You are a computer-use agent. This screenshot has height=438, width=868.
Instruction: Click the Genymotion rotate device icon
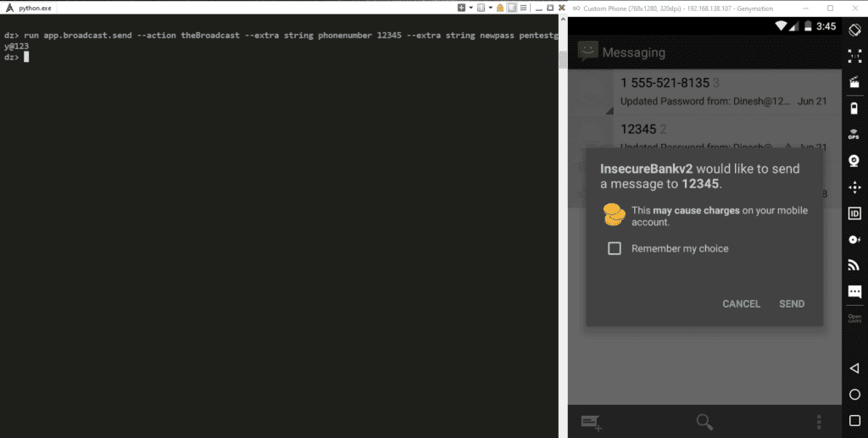[x=854, y=30]
